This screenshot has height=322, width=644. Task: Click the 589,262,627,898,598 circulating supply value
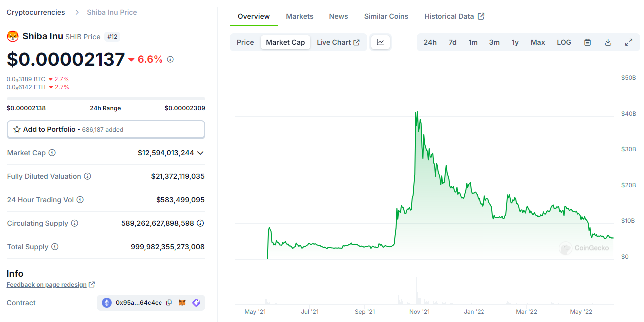[x=158, y=223]
